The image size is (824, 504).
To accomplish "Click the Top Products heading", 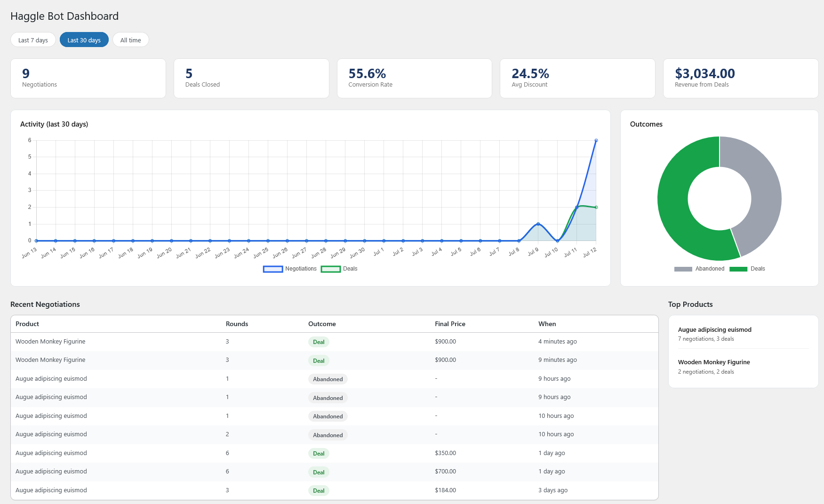I will pos(690,304).
